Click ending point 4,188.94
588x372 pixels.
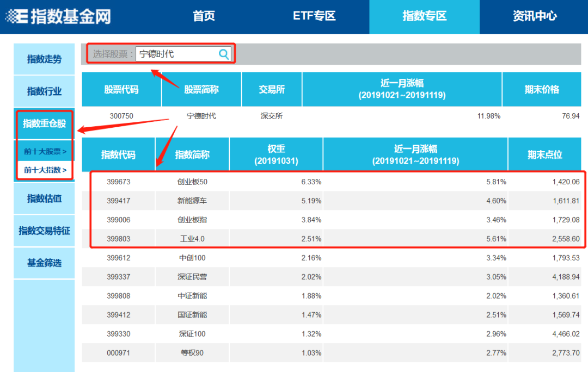click(566, 277)
